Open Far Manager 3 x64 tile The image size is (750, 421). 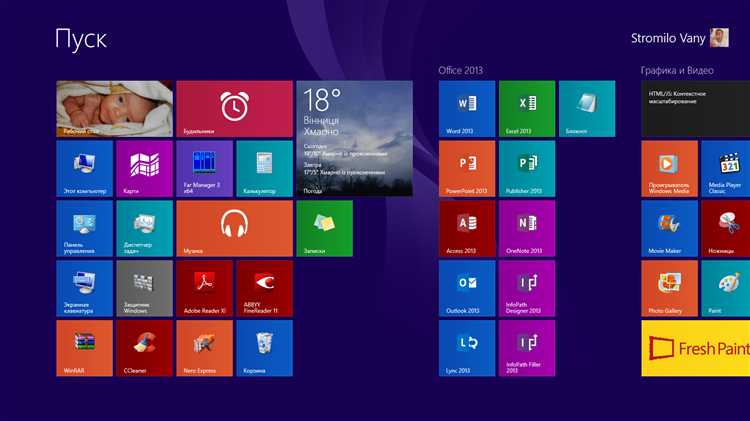pos(205,168)
